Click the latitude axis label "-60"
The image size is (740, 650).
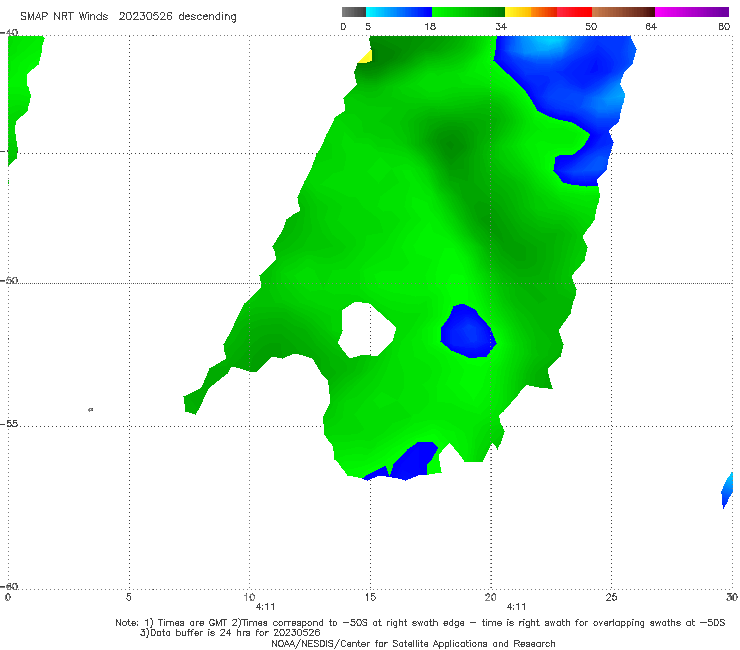pyautogui.click(x=9, y=586)
